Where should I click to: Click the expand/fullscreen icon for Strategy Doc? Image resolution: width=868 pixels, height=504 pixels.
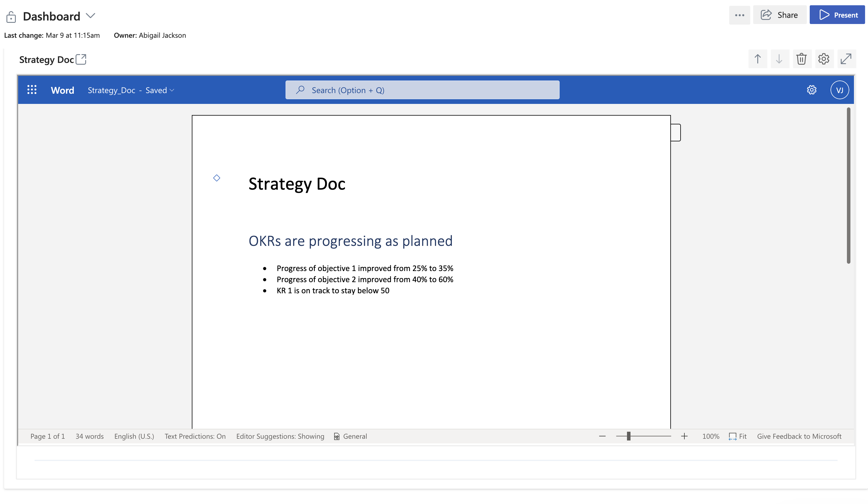tap(845, 59)
